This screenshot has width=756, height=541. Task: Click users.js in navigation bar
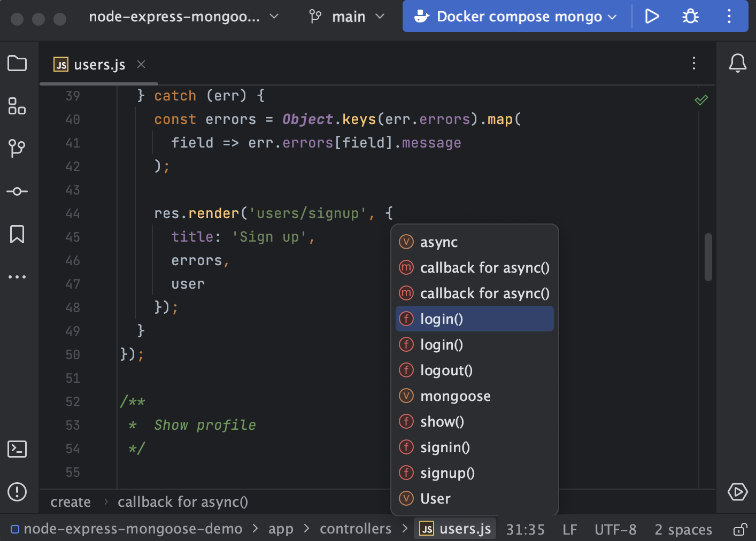click(456, 529)
